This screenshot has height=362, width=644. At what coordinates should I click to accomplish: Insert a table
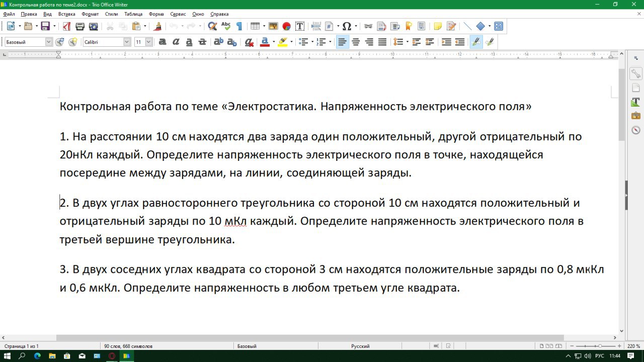255,26
